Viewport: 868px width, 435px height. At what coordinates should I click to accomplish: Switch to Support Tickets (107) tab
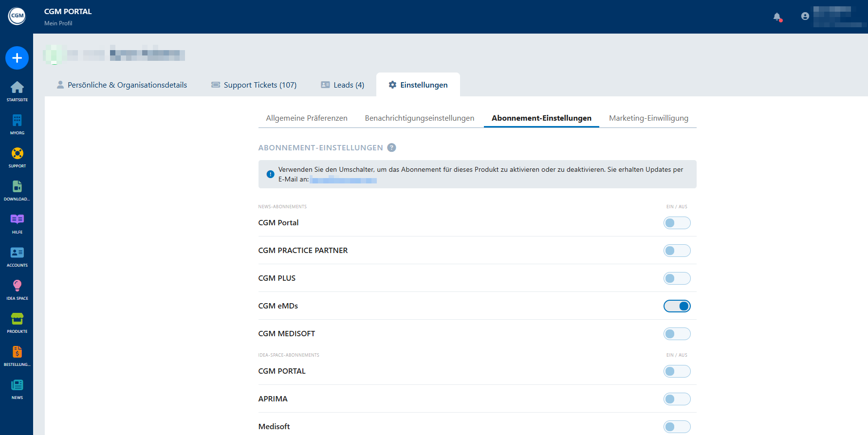tap(254, 85)
